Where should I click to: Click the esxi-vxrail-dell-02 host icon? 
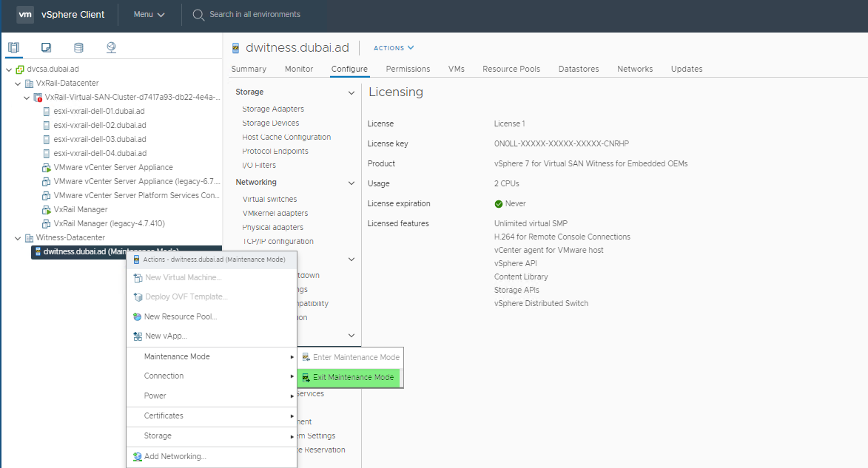click(47, 126)
